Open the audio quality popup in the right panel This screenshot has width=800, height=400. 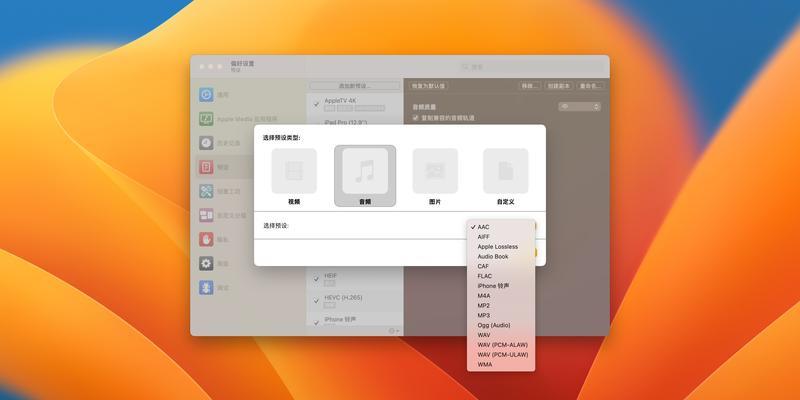(579, 107)
